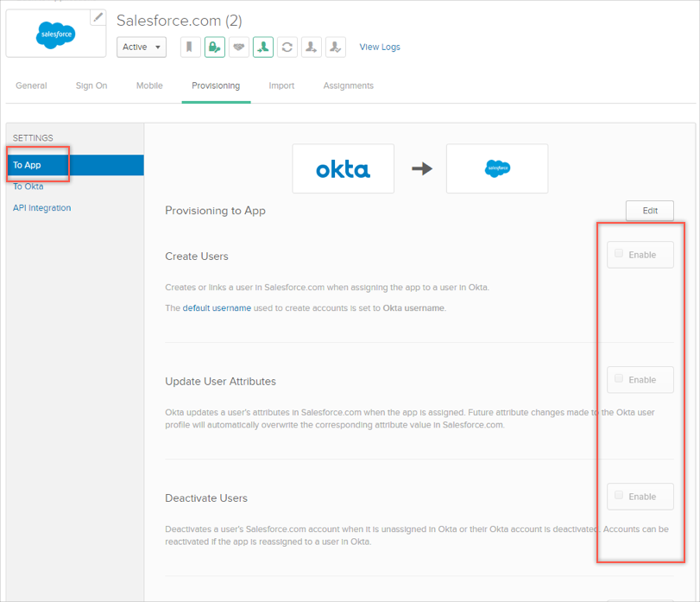This screenshot has width=700, height=602.
Task: Follow the default username link
Action: [217, 308]
